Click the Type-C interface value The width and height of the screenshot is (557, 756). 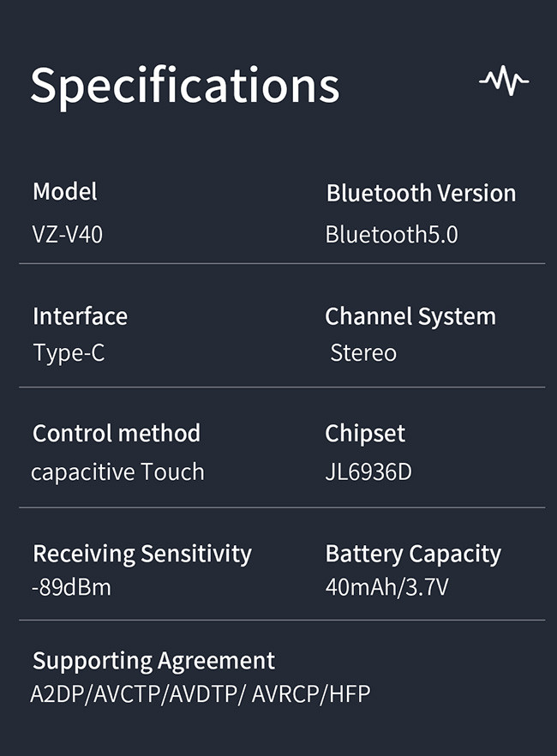pyautogui.click(x=69, y=353)
